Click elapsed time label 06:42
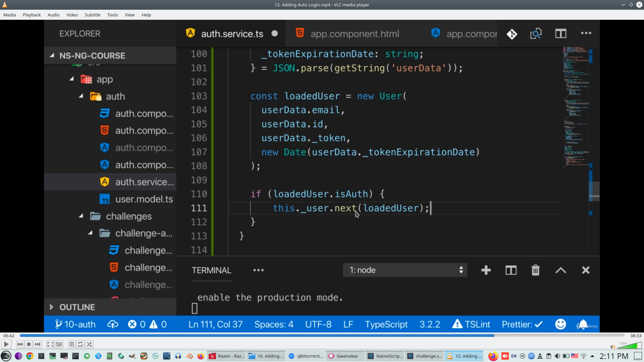Screen dimensions: 644x362 9,336
